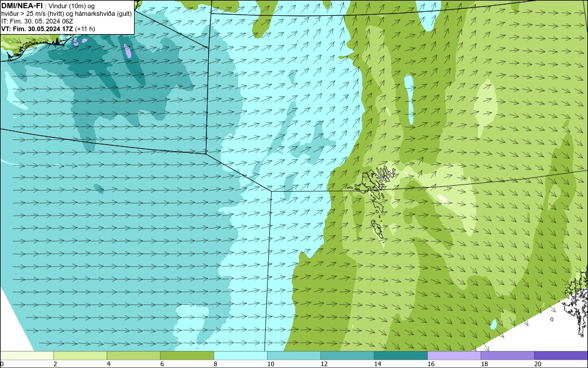
Task: Click the 14–16 m/s dark teal legend swatch
Action: pos(401,355)
